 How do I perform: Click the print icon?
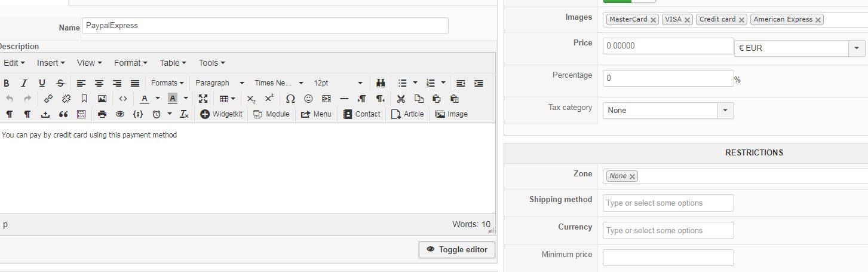pyautogui.click(x=102, y=114)
